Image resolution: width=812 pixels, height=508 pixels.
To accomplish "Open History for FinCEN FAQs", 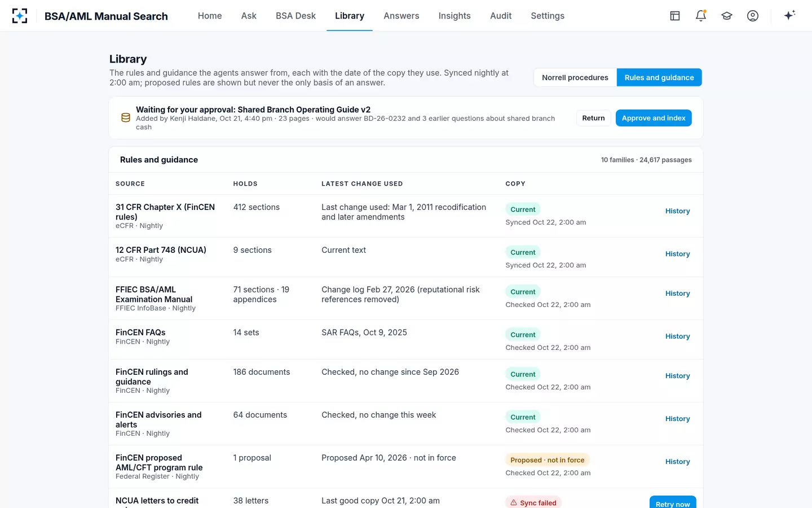I will click(678, 336).
